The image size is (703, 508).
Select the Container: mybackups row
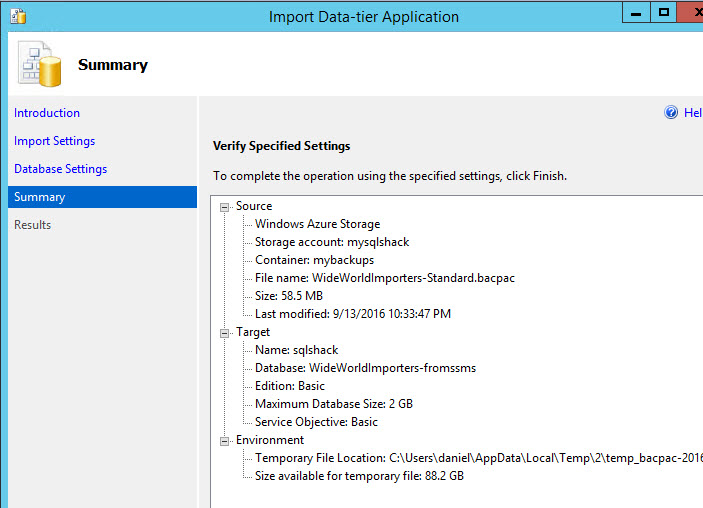314,260
